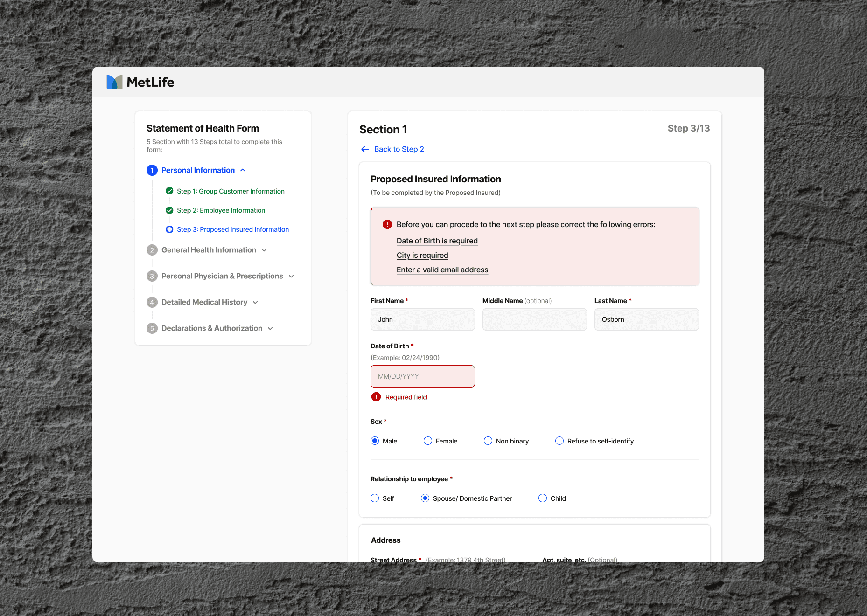Open Step 3: Proposed Insured Information
Screen dimensions: 867x616
[233, 229]
